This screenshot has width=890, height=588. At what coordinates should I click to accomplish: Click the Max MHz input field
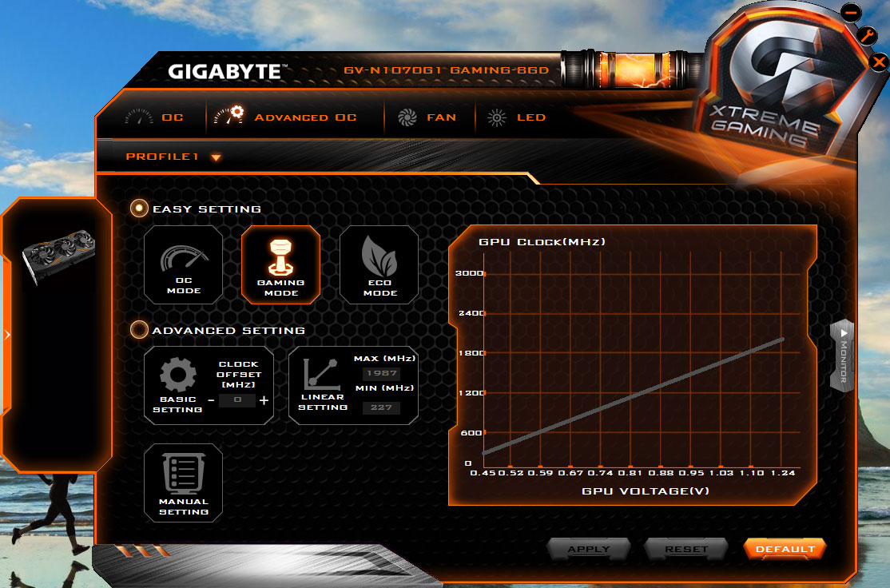tap(381, 373)
